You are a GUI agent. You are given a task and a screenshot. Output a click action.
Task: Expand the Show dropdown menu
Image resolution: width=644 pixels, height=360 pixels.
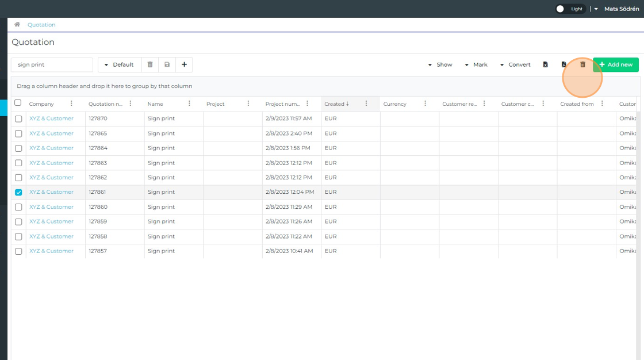coord(440,65)
